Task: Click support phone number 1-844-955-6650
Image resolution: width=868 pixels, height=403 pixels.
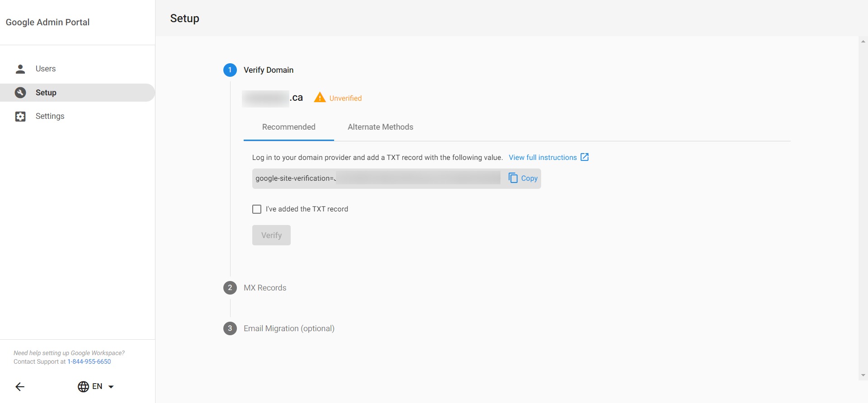Action: point(89,361)
